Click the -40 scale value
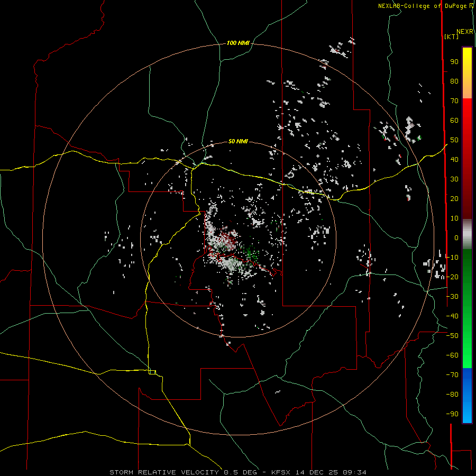 point(452,316)
